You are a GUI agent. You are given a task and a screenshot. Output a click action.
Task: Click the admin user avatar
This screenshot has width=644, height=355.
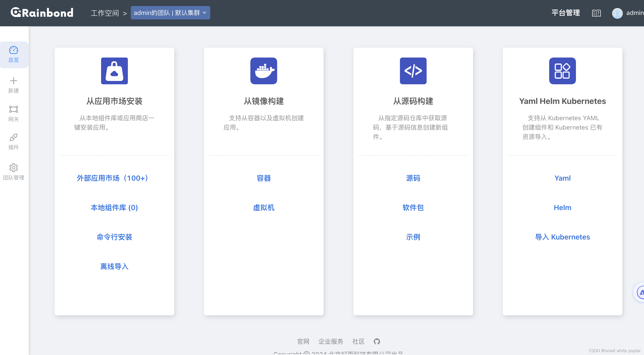point(617,13)
